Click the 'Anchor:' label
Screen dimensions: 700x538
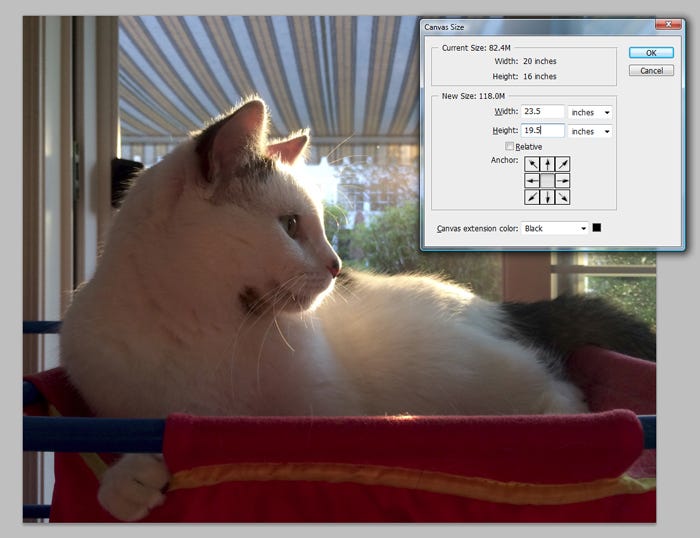[504, 160]
